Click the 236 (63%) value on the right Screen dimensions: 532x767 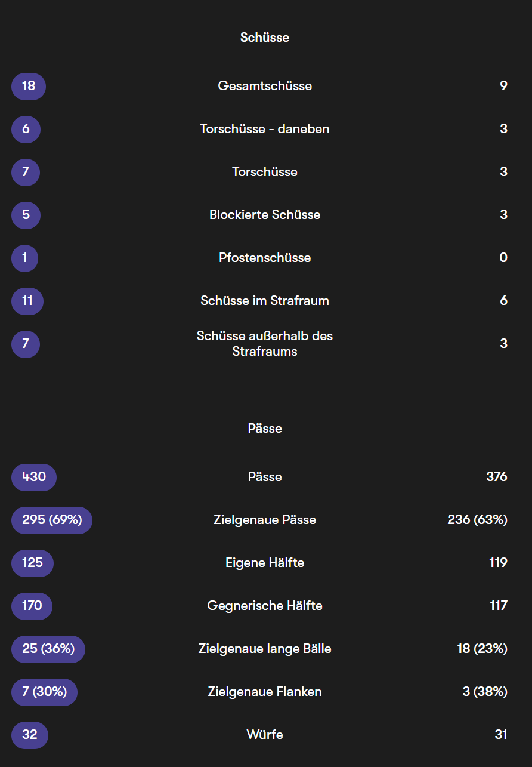tap(478, 520)
